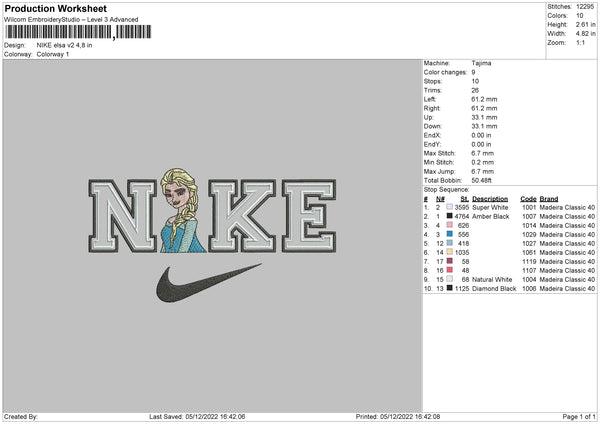Click stitch count '4764' in stop sequence
Image resolution: width=600 pixels, height=424 pixels.
(461, 217)
